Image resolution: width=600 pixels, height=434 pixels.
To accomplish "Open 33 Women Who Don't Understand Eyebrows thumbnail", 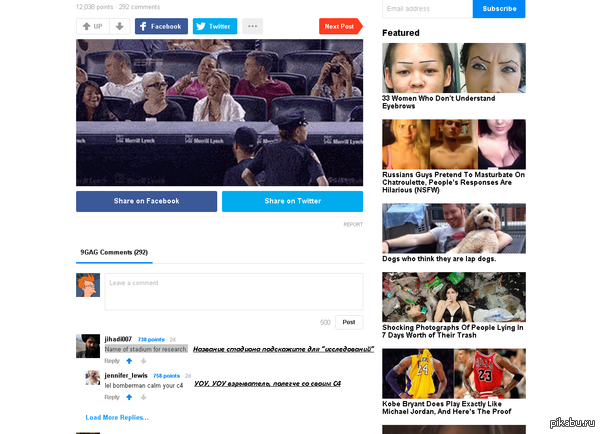I will click(454, 68).
